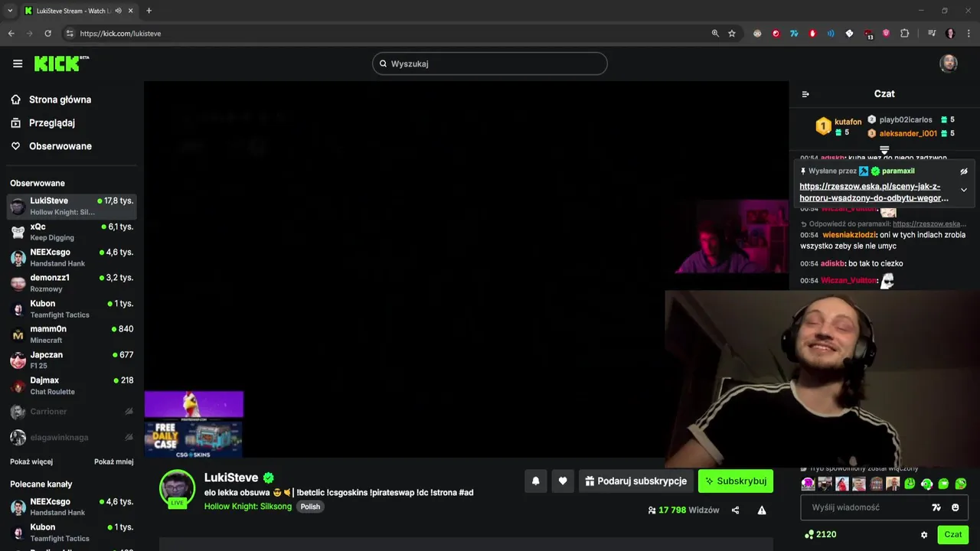Click browser back arrow
The height and width of the screenshot is (551, 980).
[11, 34]
